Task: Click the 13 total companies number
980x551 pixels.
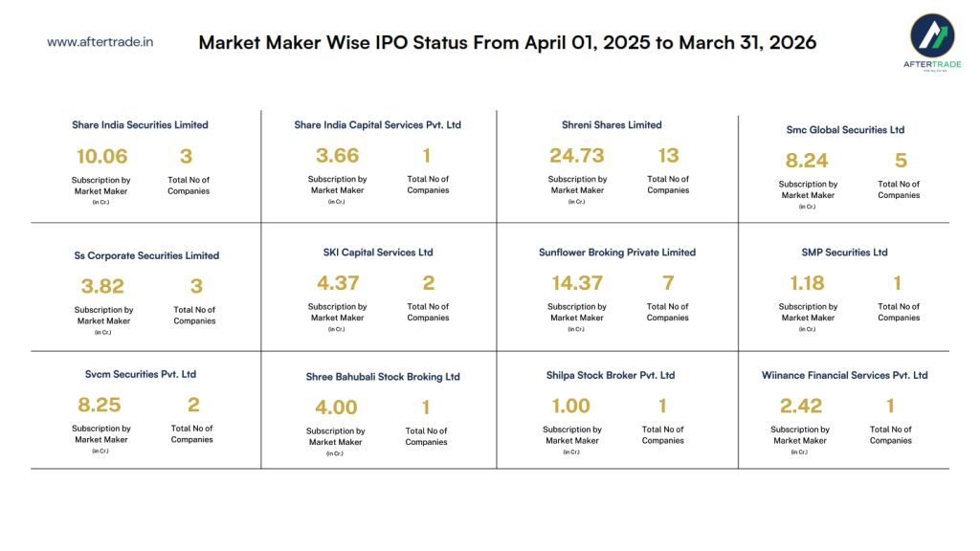Action: (x=668, y=155)
